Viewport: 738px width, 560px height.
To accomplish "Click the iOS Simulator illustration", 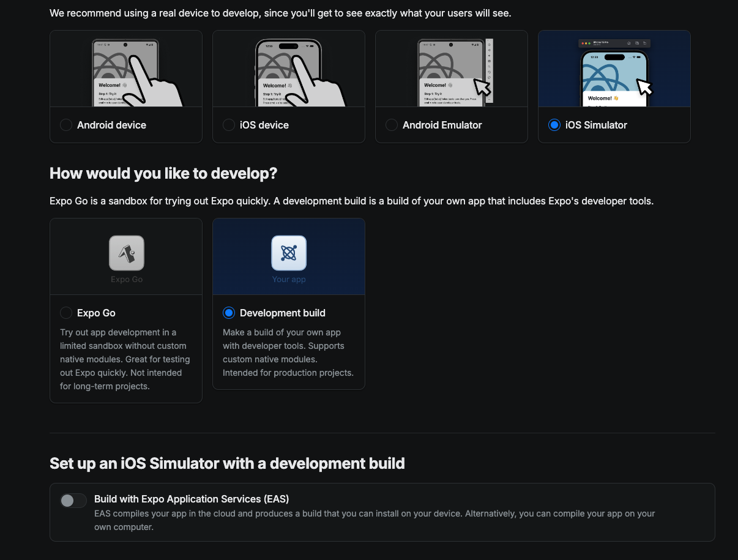I will [x=614, y=72].
